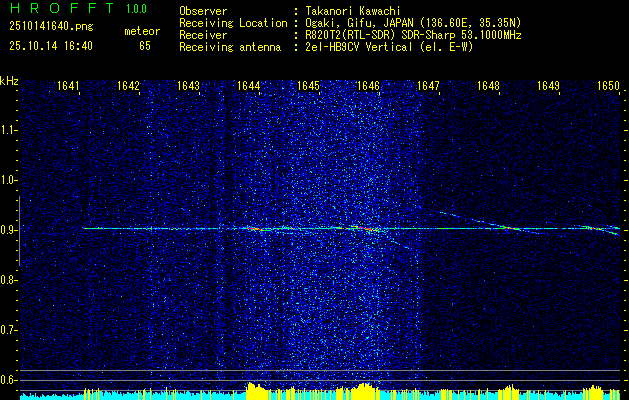
Task: Click the HROFFT title text
Action: [x=62, y=8]
